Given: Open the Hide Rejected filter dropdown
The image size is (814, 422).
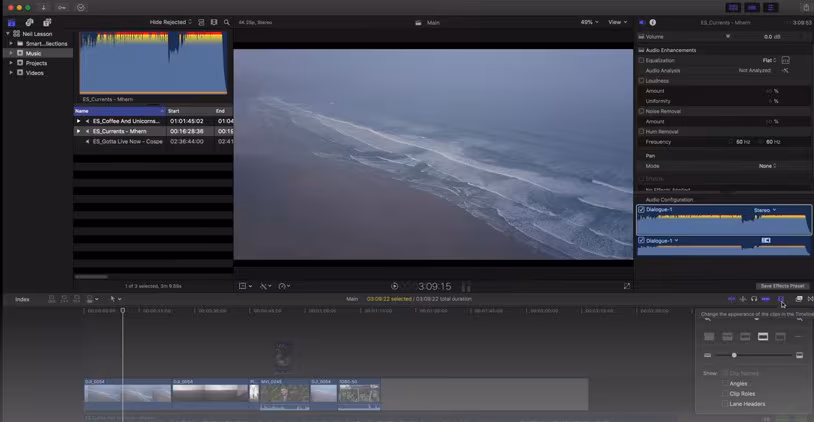Looking at the screenshot, I should [170, 22].
